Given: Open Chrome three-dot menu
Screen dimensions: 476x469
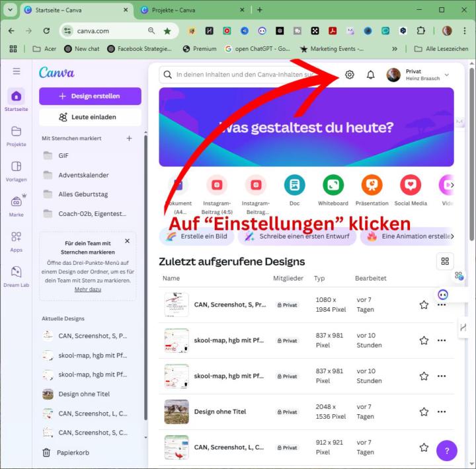Looking at the screenshot, I should 465,30.
